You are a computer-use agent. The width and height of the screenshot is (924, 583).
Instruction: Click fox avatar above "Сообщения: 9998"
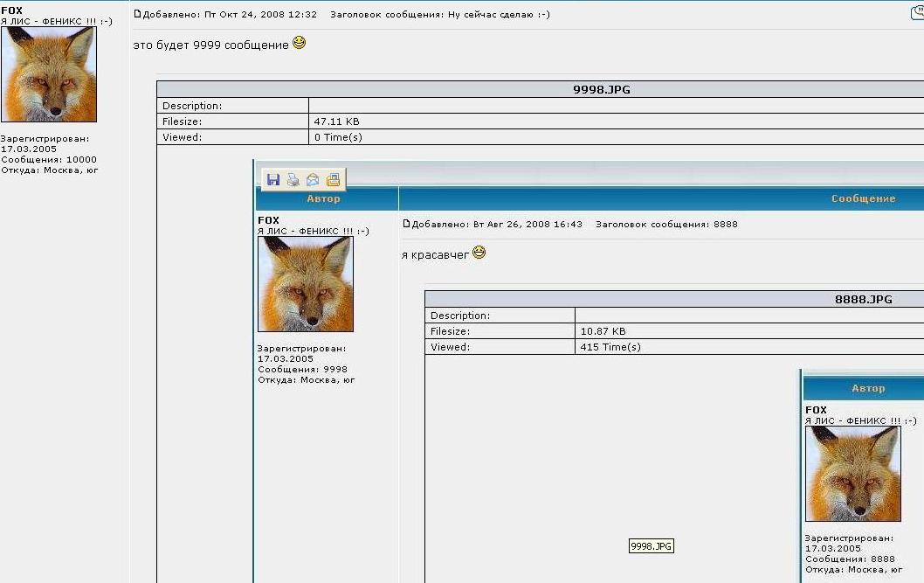click(306, 284)
